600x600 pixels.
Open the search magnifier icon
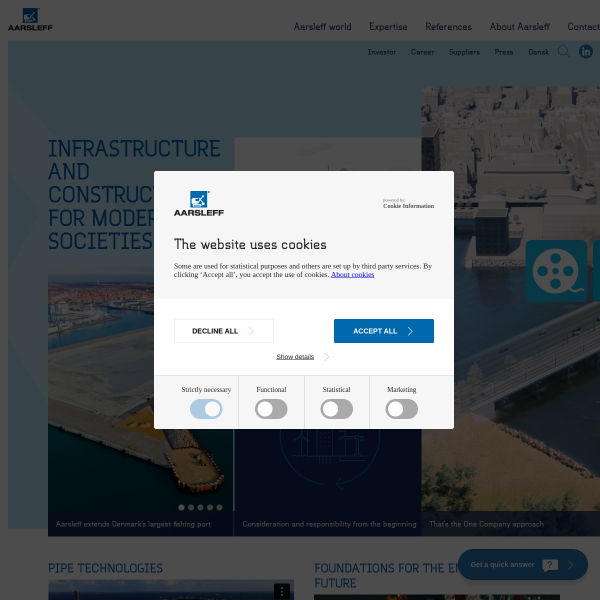coord(564,52)
